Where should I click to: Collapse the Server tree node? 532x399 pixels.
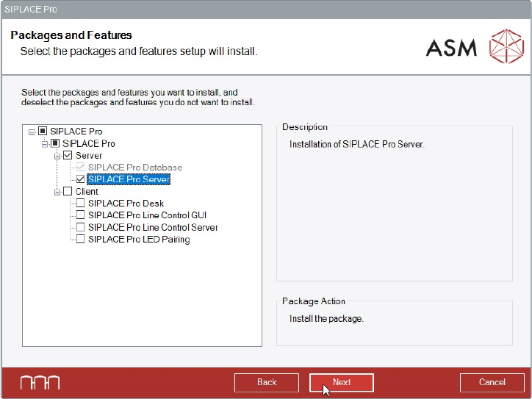click(x=57, y=156)
